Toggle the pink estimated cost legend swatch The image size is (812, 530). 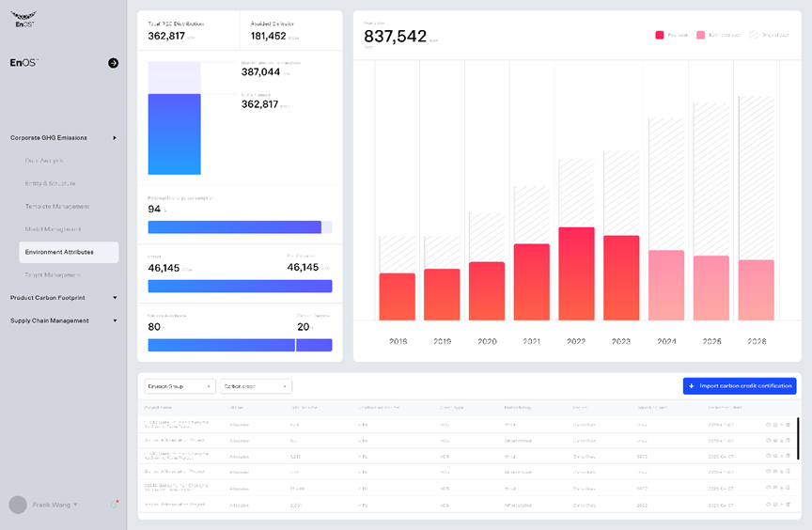point(701,35)
